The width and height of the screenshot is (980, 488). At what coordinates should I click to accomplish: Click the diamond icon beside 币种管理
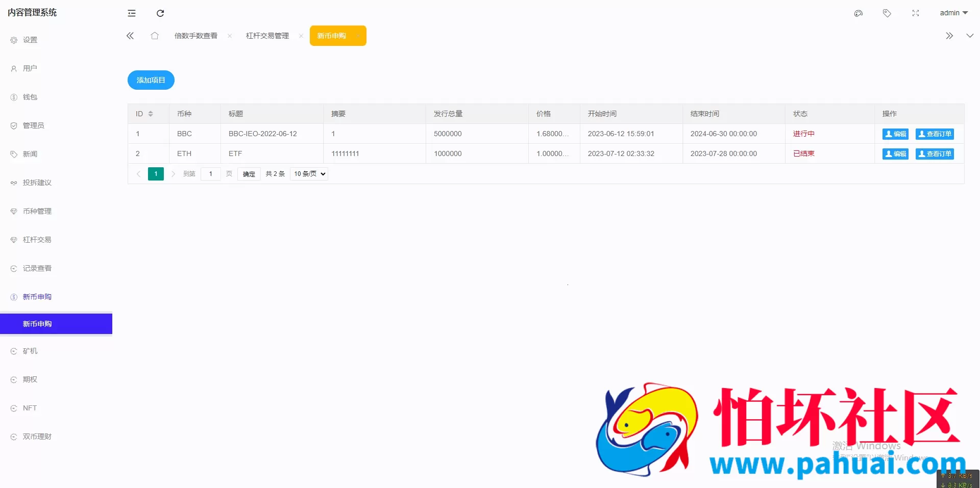tap(14, 211)
